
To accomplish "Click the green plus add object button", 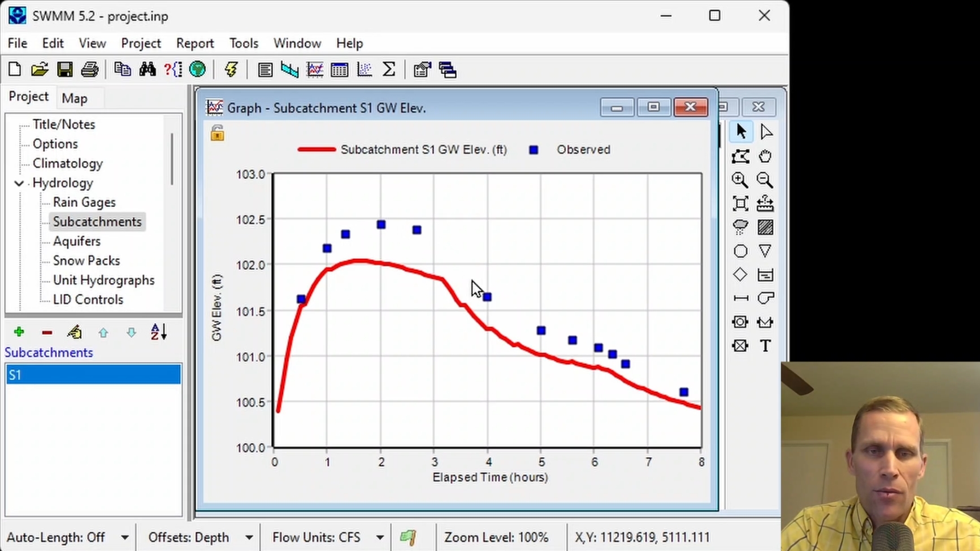I will [x=19, y=332].
